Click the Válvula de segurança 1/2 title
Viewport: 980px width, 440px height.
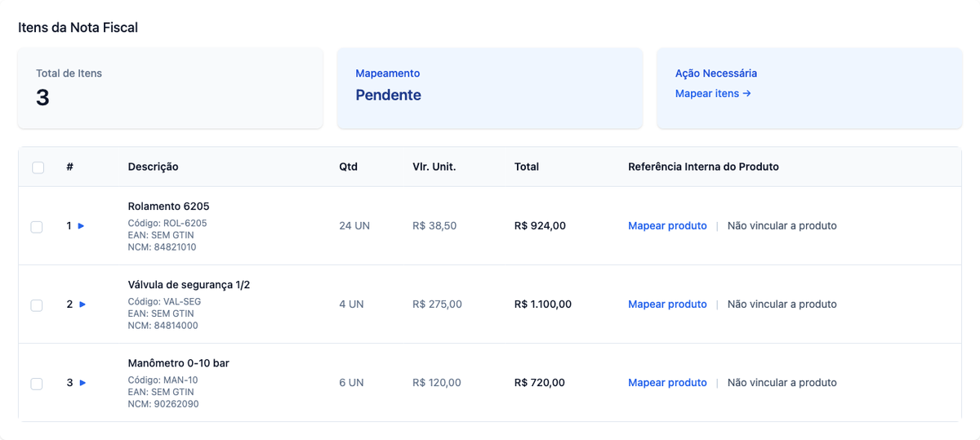coord(189,285)
